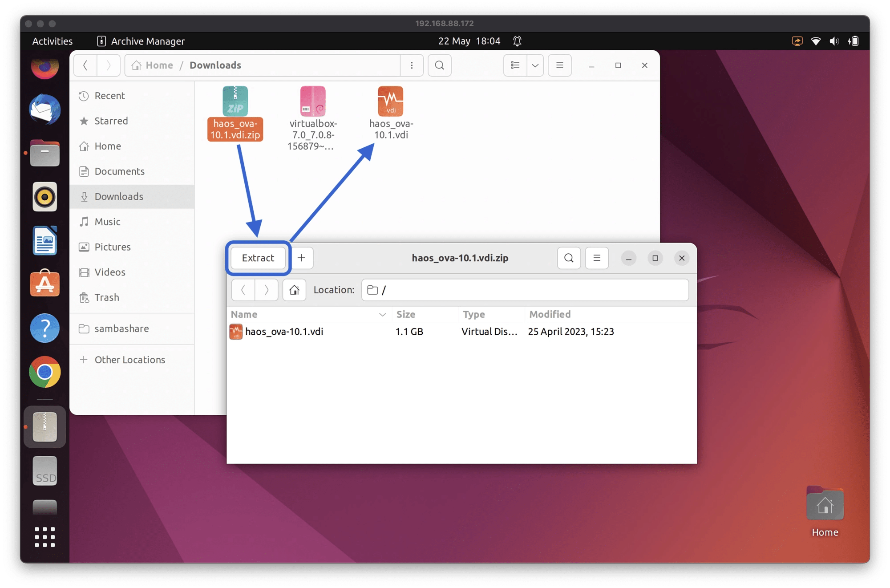Launch Firefox from the dock
890x588 pixels.
[44, 68]
